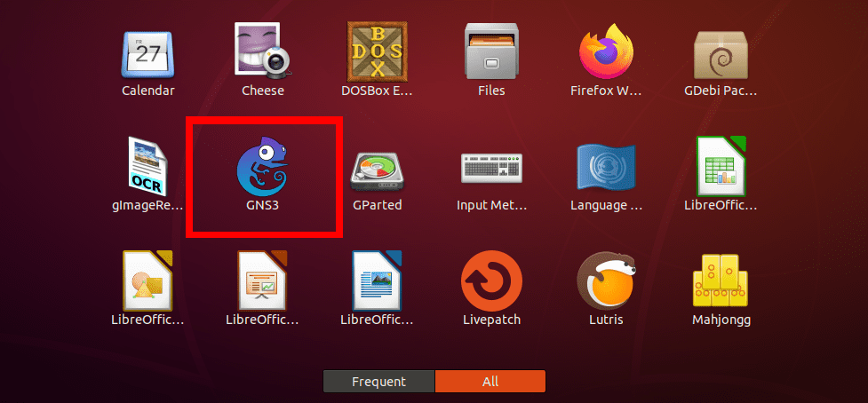Open the Livepatch app
Image resolution: width=868 pixels, height=403 pixels.
click(x=491, y=281)
